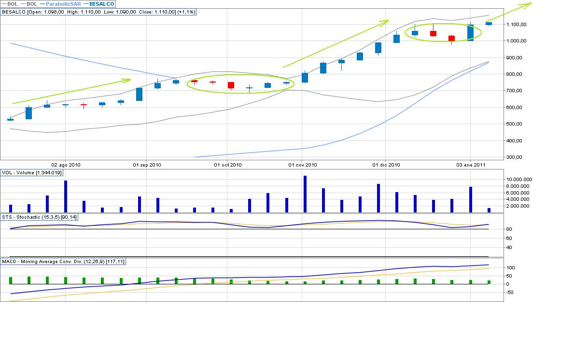Click the 1.100,00 price axis value

(517, 24)
